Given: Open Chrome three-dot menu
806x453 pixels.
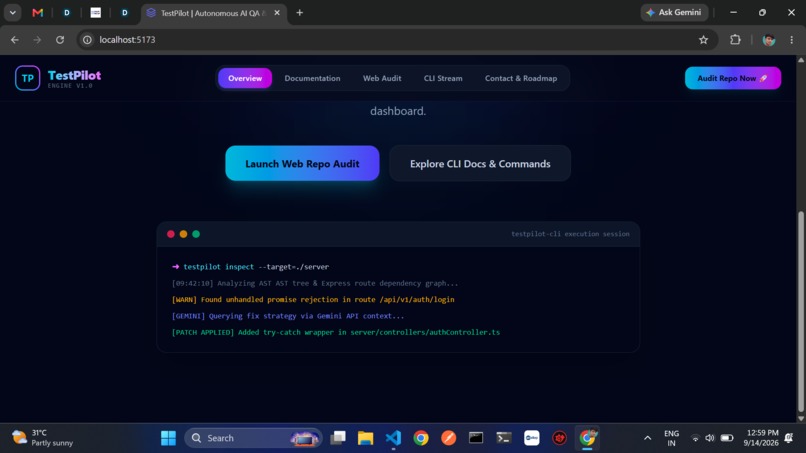Looking at the screenshot, I should [792, 40].
